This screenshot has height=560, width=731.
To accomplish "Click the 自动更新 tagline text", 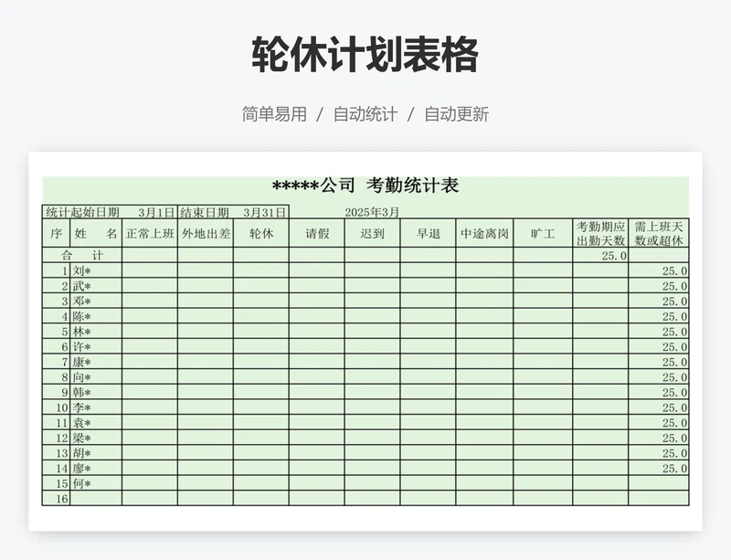I will pos(456,114).
